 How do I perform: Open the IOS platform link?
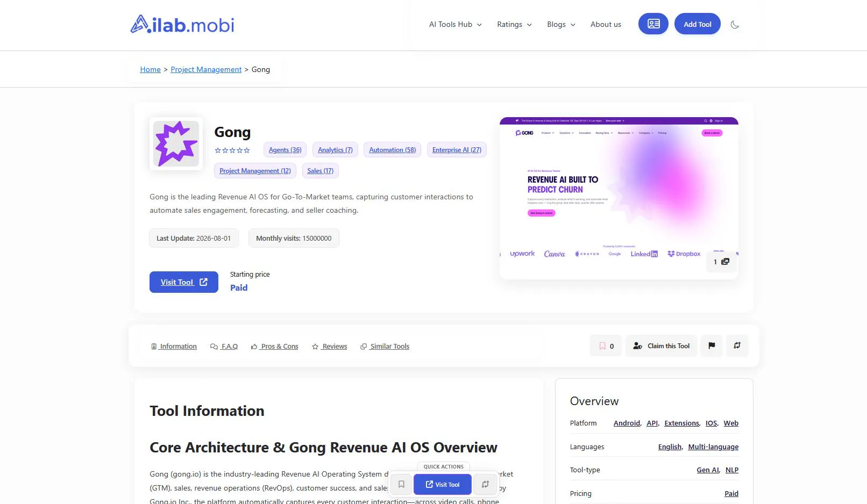[712, 423]
